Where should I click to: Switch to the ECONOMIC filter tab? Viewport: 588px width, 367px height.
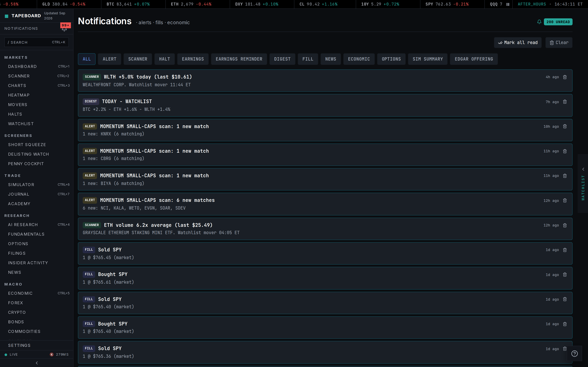pyautogui.click(x=359, y=59)
